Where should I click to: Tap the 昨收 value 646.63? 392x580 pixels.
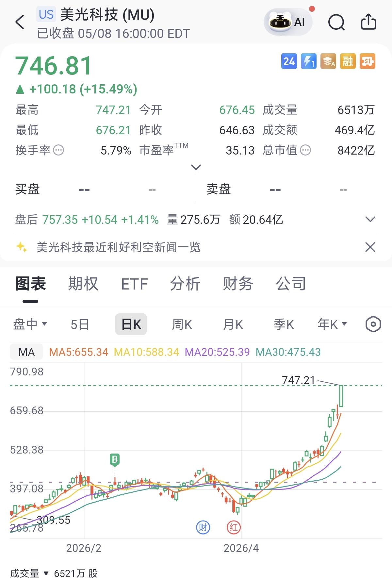coord(237,130)
